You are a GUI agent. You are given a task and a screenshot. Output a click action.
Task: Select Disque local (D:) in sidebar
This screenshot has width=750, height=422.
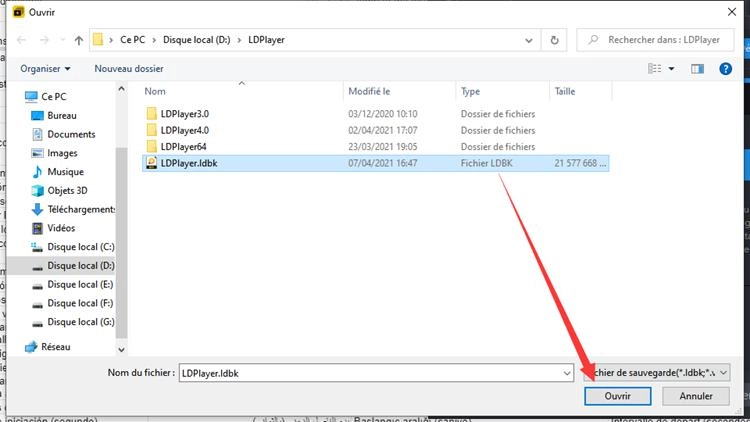pos(81,266)
